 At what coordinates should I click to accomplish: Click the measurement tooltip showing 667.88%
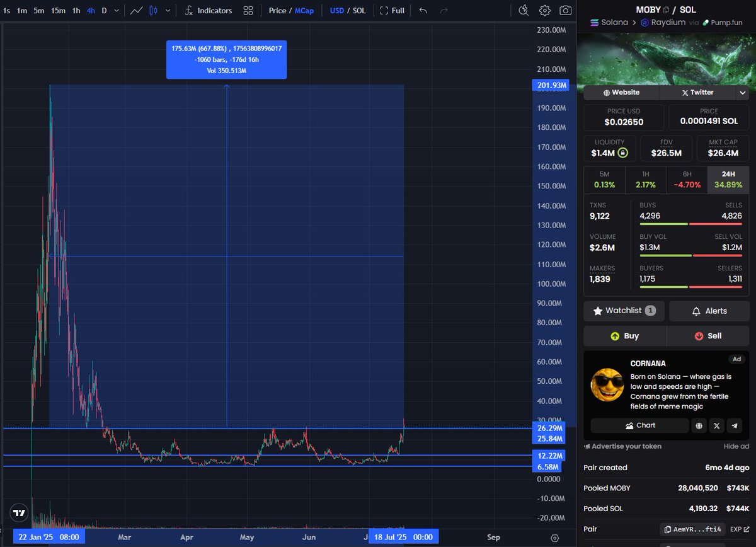[x=226, y=59]
